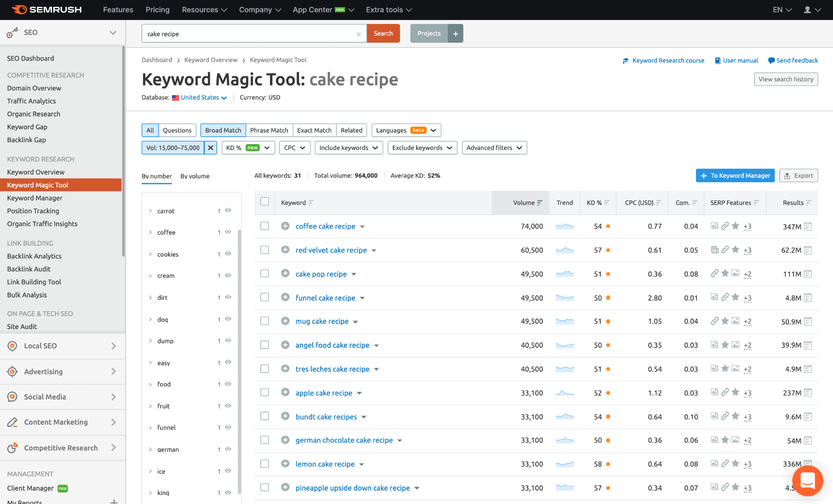Click the left sidebar scrollbar
833x504 pixels.
click(123, 151)
